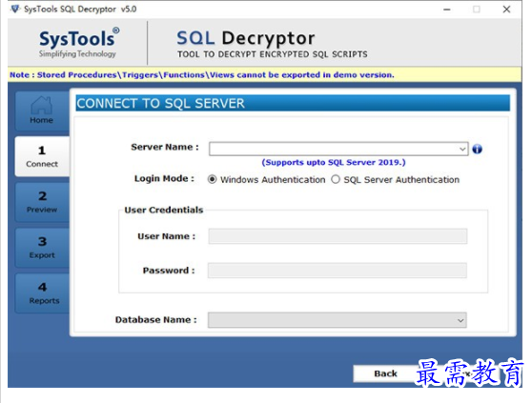Minimize the SQL Decryptor window
This screenshot has height=403, width=532.
(x=447, y=10)
